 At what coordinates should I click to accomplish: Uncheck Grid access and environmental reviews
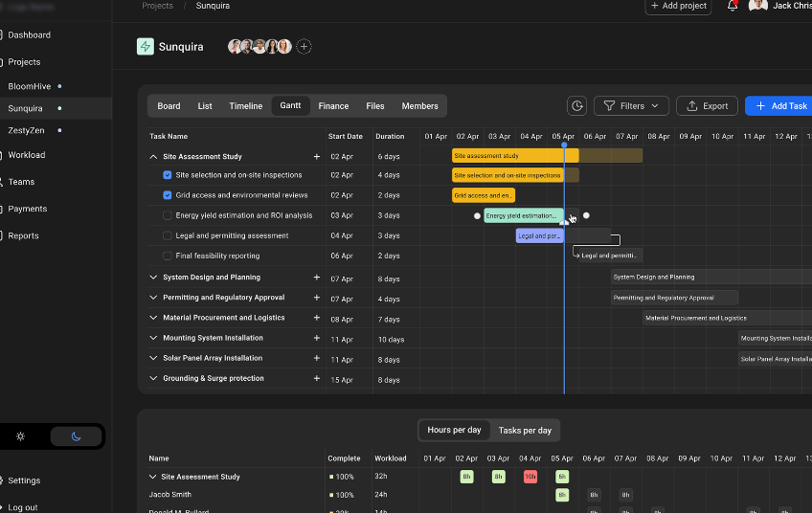click(x=168, y=195)
